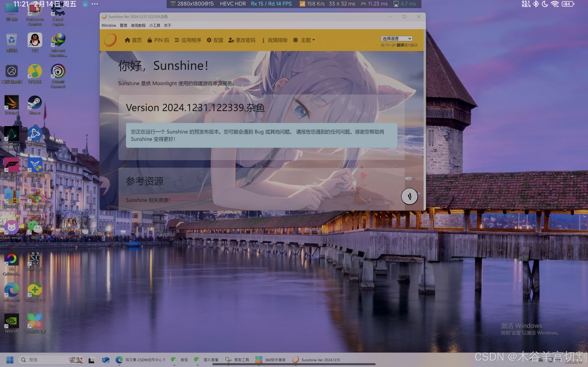Open the 关于 menu
The width and height of the screenshot is (588, 367).
tap(167, 25)
